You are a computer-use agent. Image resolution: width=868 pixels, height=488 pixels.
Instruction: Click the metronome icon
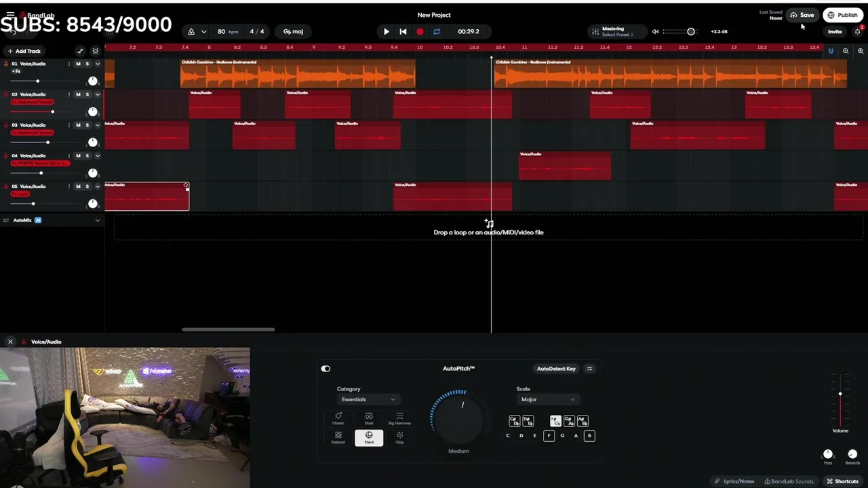[x=191, y=32]
